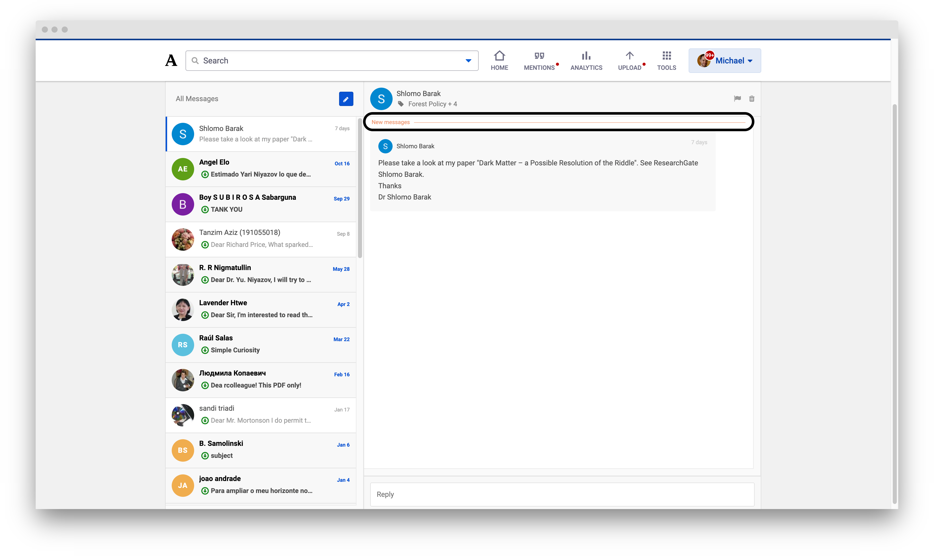934x560 pixels.
Task: Open the Shlomo Barak conversation in the list
Action: click(261, 134)
